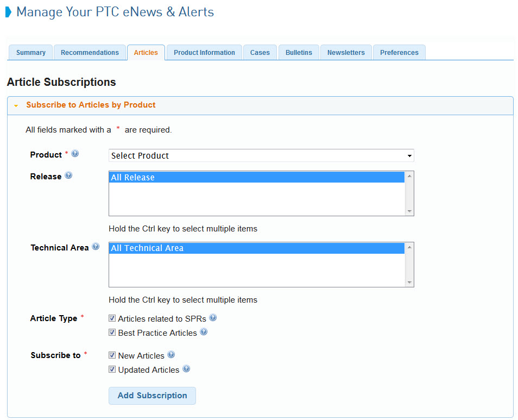Click Subscribe to Articles by Product heading

pos(91,105)
